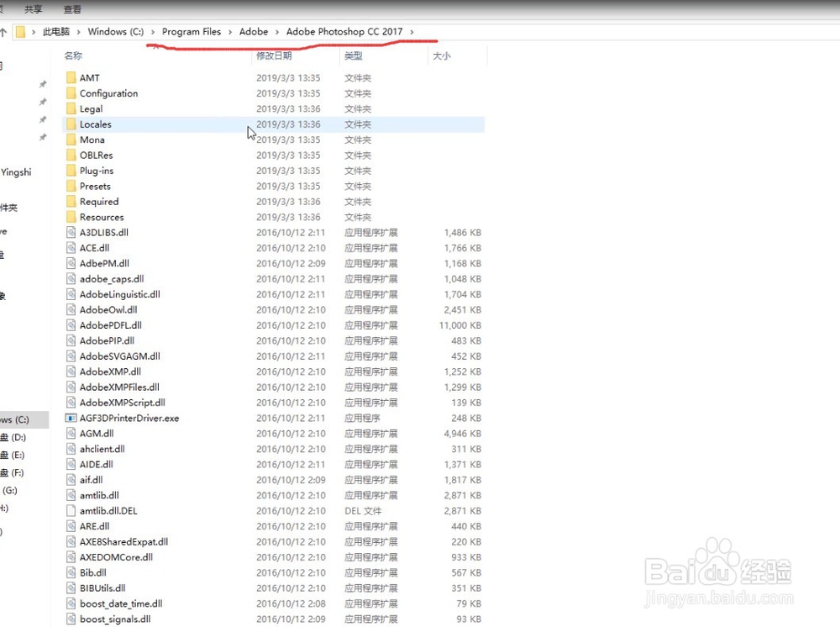Expand chevron after Program Files breadcrumb

coord(230,32)
